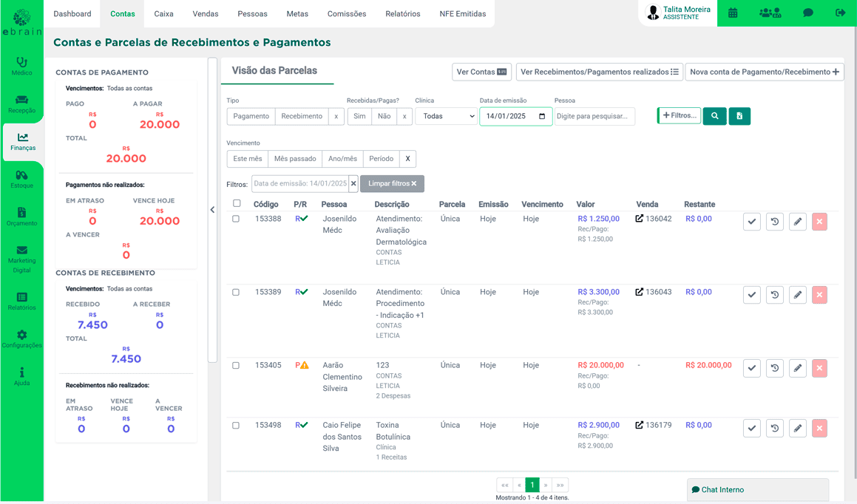Collapse the left summary panel arrow
The image size is (857, 504).
click(212, 210)
